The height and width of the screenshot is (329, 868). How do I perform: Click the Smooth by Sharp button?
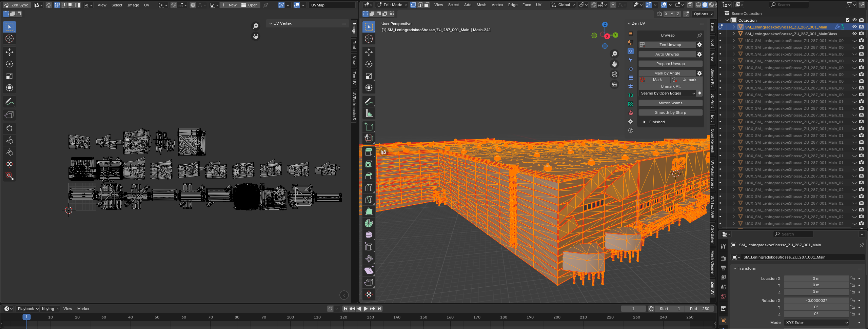coord(670,112)
